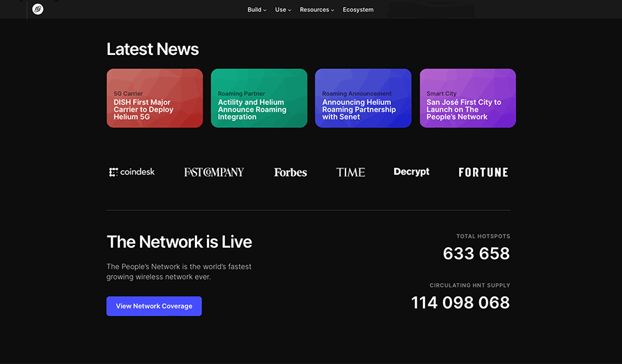The height and width of the screenshot is (364, 622).
Task: Click the coindesk logo
Action: 132,172
